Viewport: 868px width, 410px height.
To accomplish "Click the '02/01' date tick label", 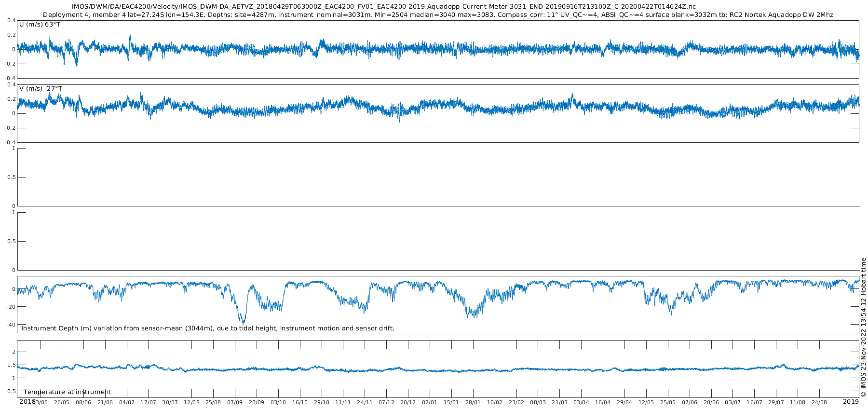I will coord(430,402).
